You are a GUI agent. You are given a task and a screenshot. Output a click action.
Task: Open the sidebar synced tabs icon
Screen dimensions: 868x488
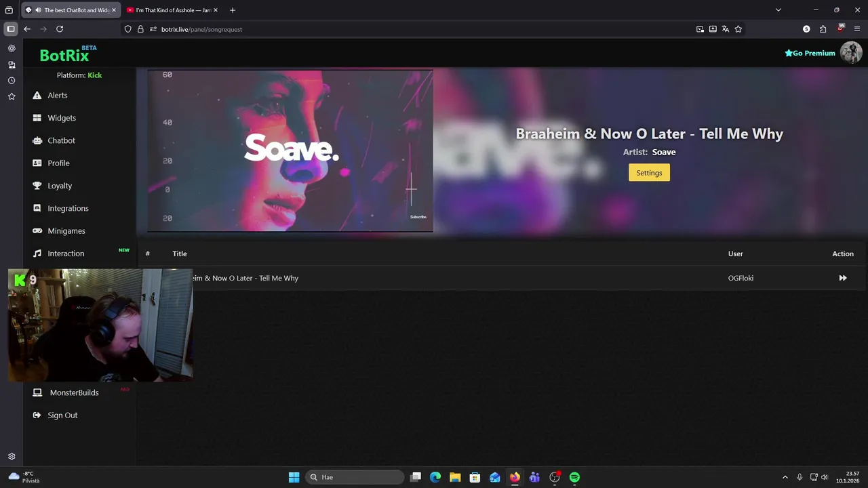(12, 65)
